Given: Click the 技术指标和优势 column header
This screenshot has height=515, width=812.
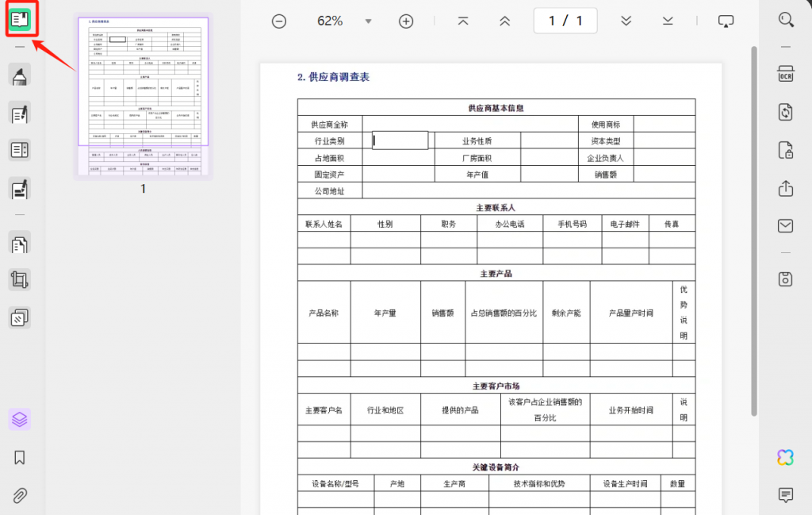Looking at the screenshot, I should pyautogui.click(x=539, y=483).
